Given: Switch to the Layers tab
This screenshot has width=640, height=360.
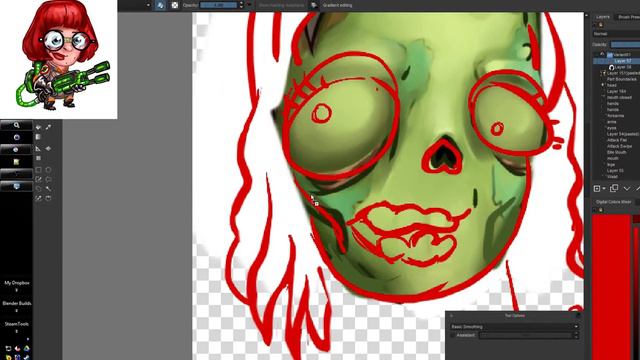Looking at the screenshot, I should point(603,17).
